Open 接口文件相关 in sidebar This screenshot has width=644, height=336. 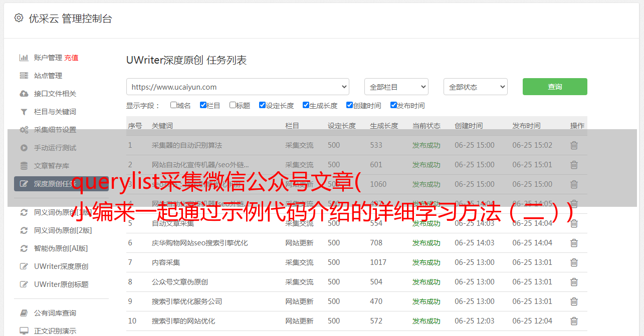point(55,94)
